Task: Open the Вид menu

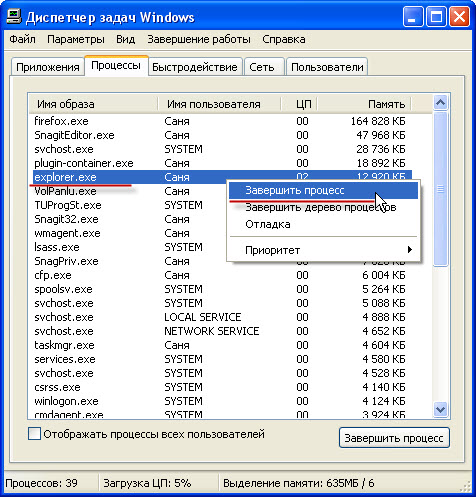Action: coord(125,39)
